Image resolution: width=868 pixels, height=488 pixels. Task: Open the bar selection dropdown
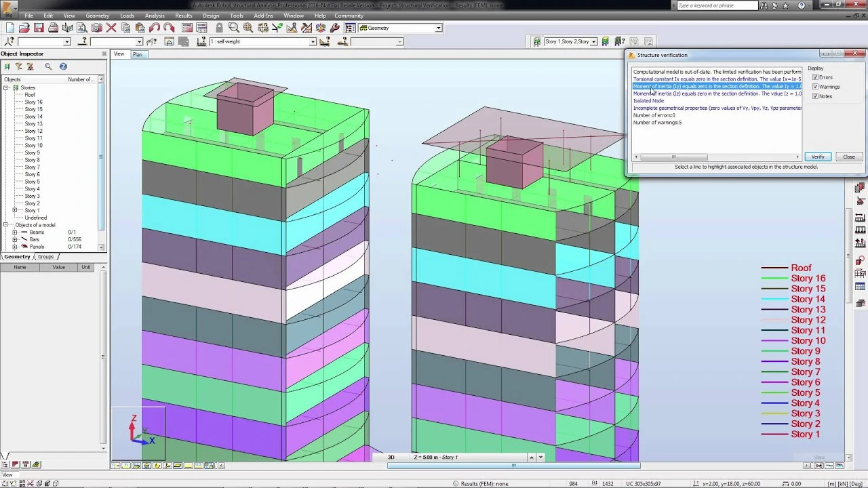pyautogui.click(x=138, y=41)
